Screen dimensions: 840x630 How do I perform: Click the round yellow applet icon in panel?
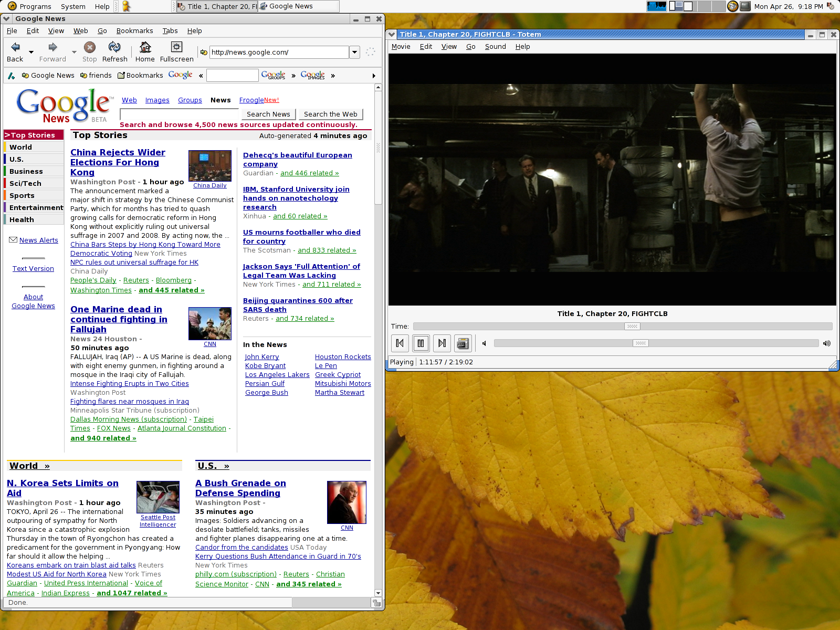(733, 6)
